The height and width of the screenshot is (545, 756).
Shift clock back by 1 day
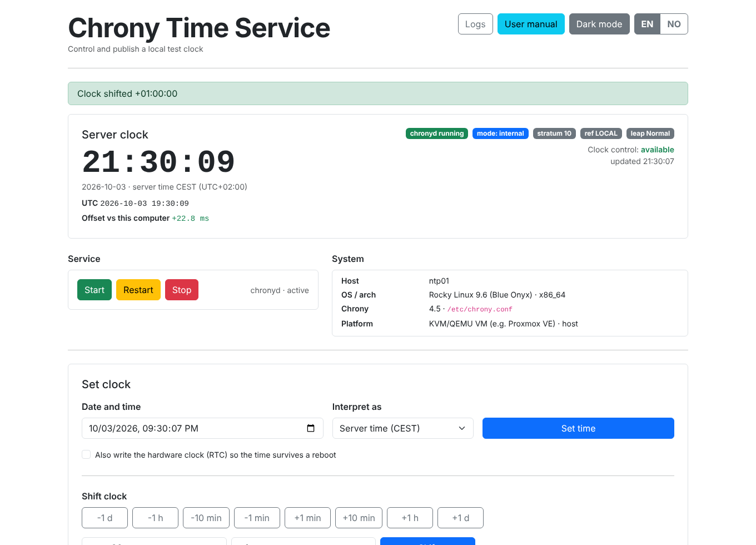[105, 518]
